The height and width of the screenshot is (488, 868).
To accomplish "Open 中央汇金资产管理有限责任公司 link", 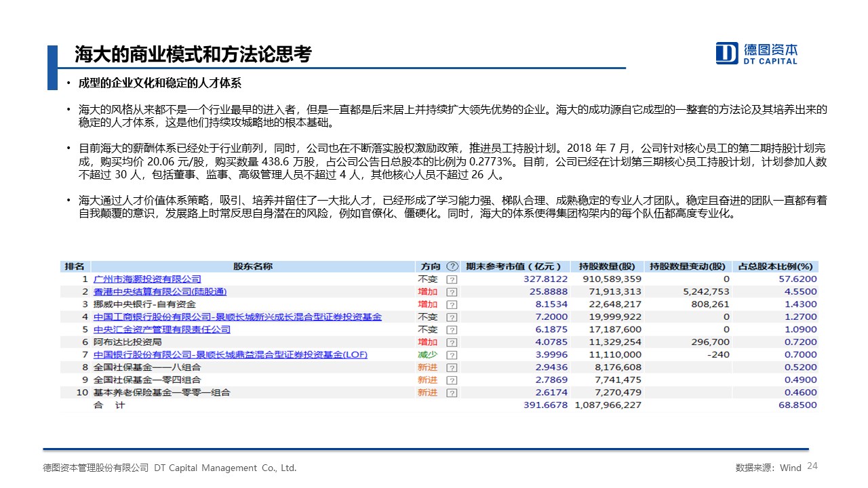I will coord(161,329).
